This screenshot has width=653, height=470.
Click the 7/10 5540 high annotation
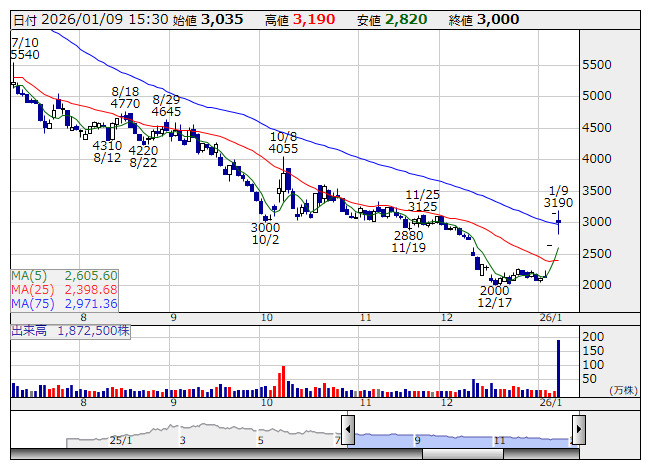[24, 47]
